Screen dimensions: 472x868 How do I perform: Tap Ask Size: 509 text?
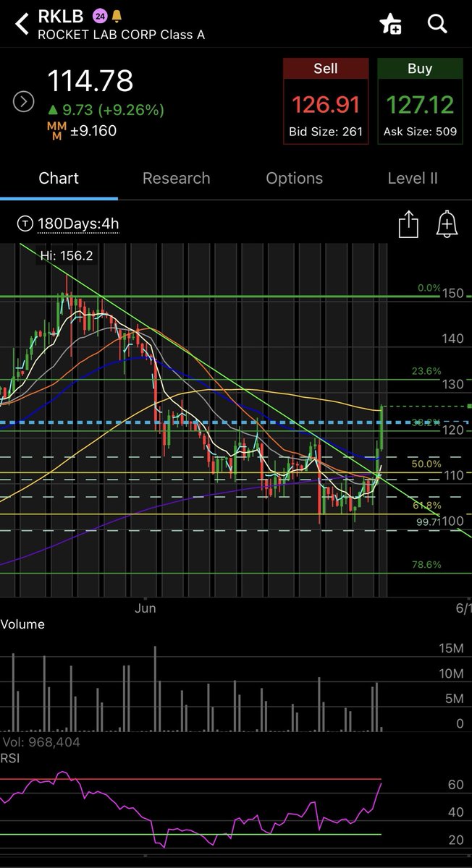[x=420, y=132]
